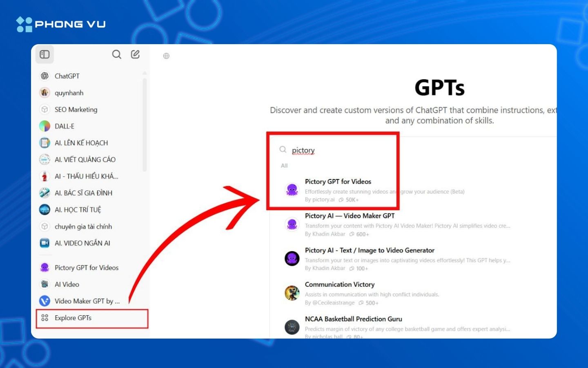
Task: Start a new chat with the compose icon
Action: coord(135,54)
